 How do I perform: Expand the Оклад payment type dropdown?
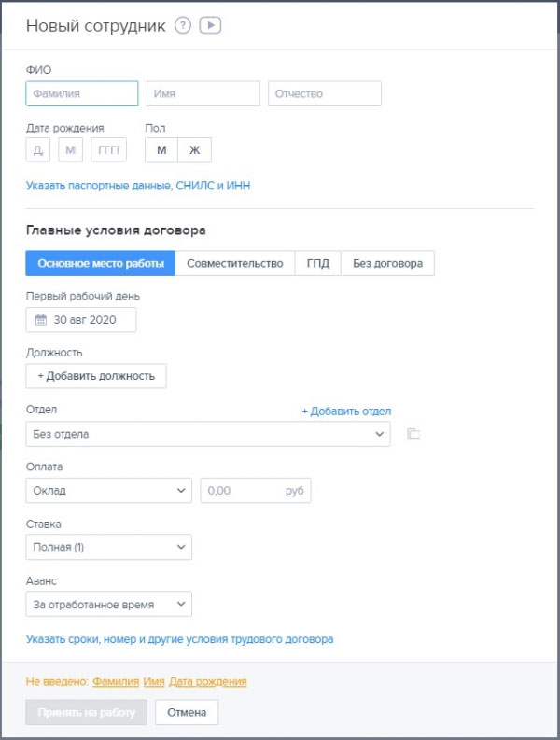[109, 491]
